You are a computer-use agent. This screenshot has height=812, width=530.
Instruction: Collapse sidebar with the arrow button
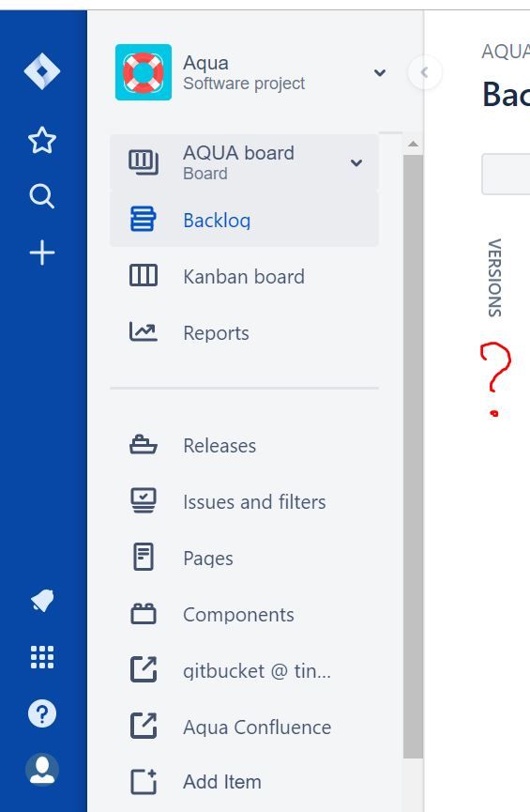(425, 72)
